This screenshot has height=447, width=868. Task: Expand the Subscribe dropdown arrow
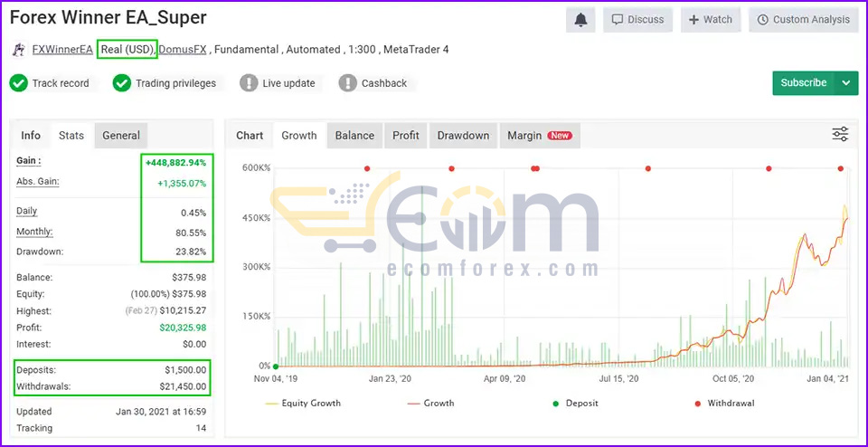pyautogui.click(x=846, y=83)
